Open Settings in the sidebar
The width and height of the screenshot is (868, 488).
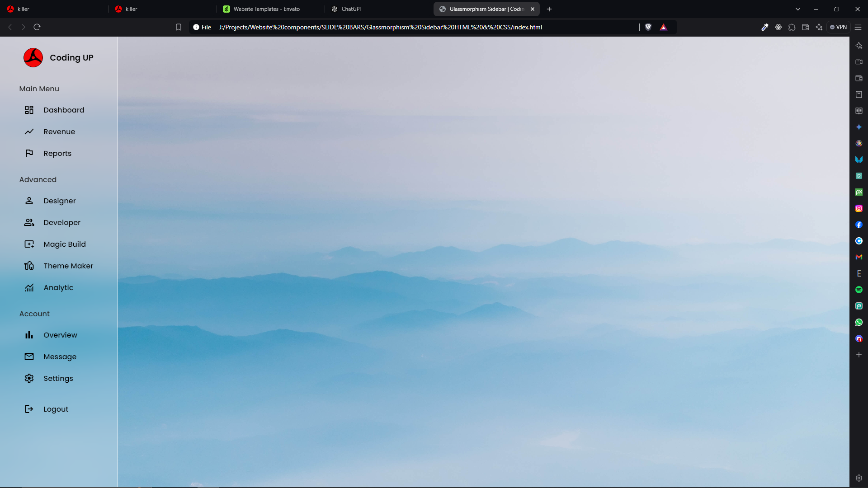pos(59,378)
